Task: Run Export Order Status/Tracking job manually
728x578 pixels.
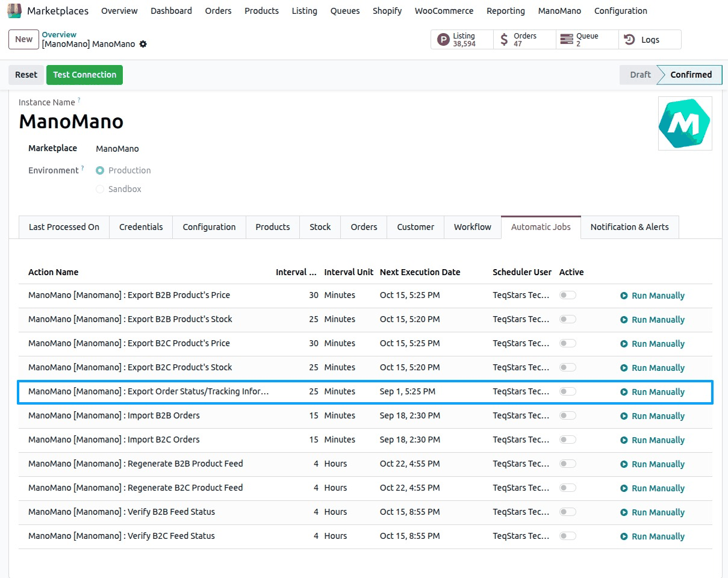Action: click(x=653, y=392)
